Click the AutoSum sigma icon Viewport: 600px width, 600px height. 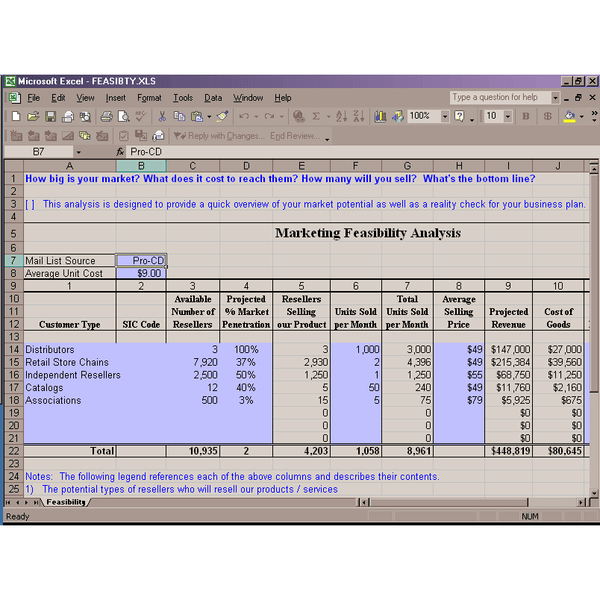(316, 116)
